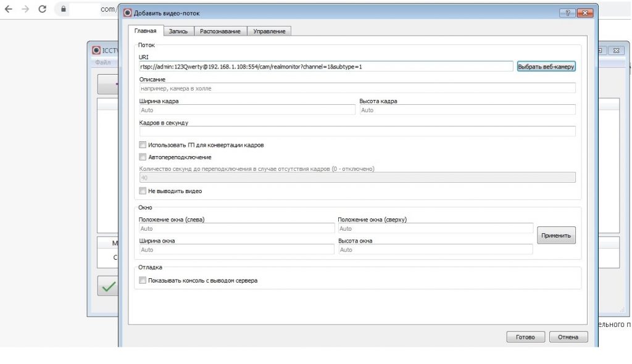Click into the URI field
This screenshot has height=364, width=632.
(326, 66)
